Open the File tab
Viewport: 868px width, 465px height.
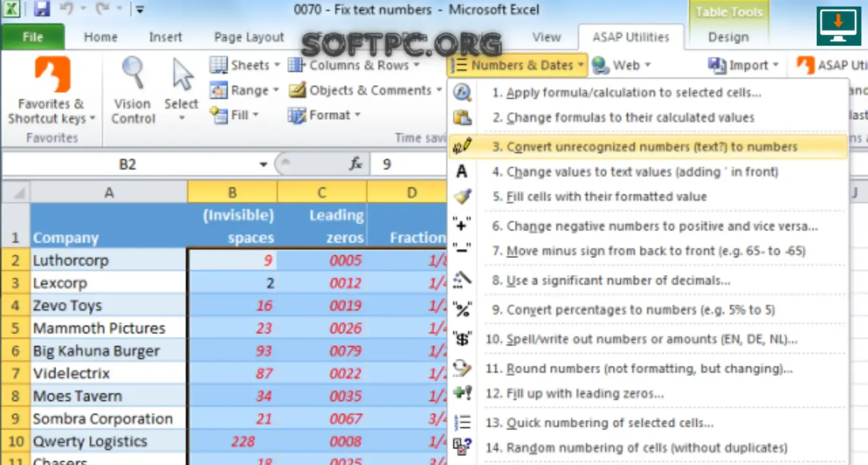(33, 37)
